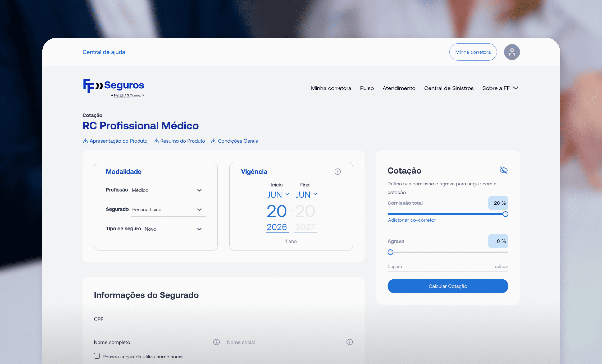Screen dimensions: 602x364
Task: Click the '1 ano' duration text
Action: pos(291,241)
